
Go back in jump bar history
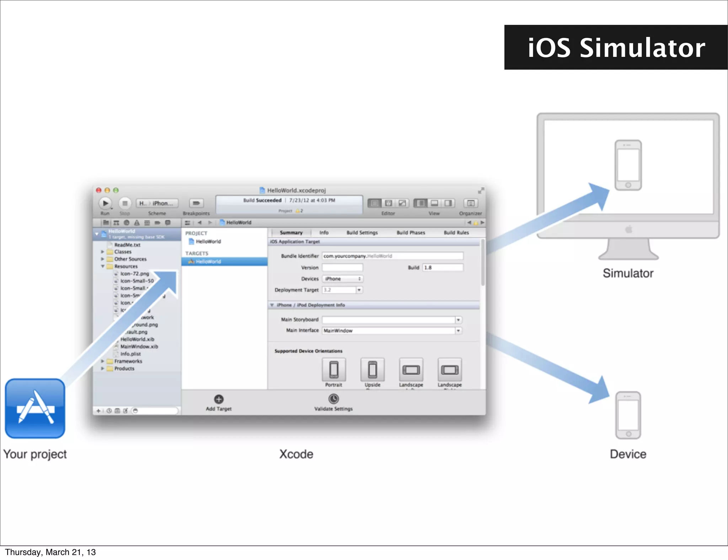pyautogui.click(x=199, y=223)
